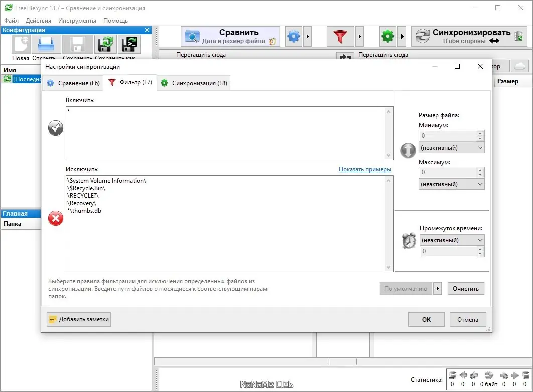
Task: Expand the arrow next to По умолчанию
Action: point(438,288)
